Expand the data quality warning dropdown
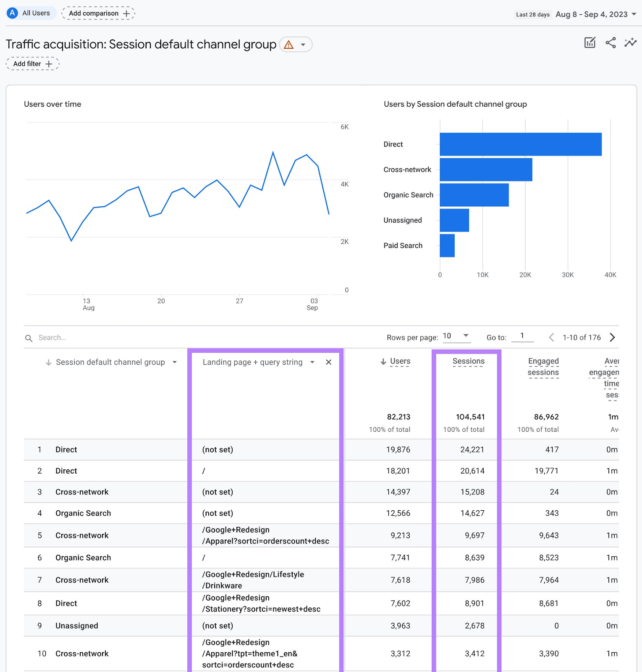The image size is (642, 672). [x=303, y=45]
